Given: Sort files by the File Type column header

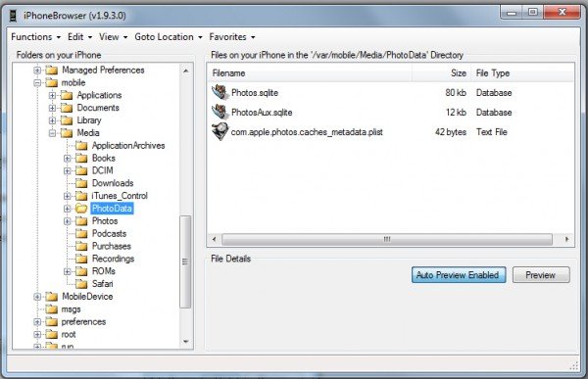Looking at the screenshot, I should tap(522, 73).
